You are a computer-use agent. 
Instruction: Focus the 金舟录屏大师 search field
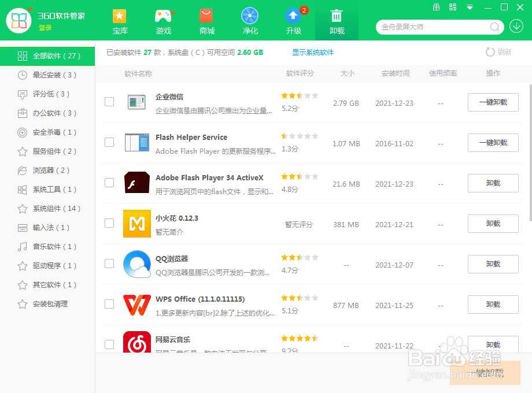point(434,27)
